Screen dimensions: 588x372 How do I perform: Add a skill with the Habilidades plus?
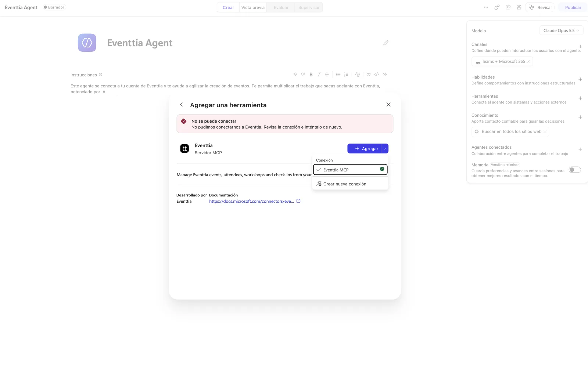point(580,79)
